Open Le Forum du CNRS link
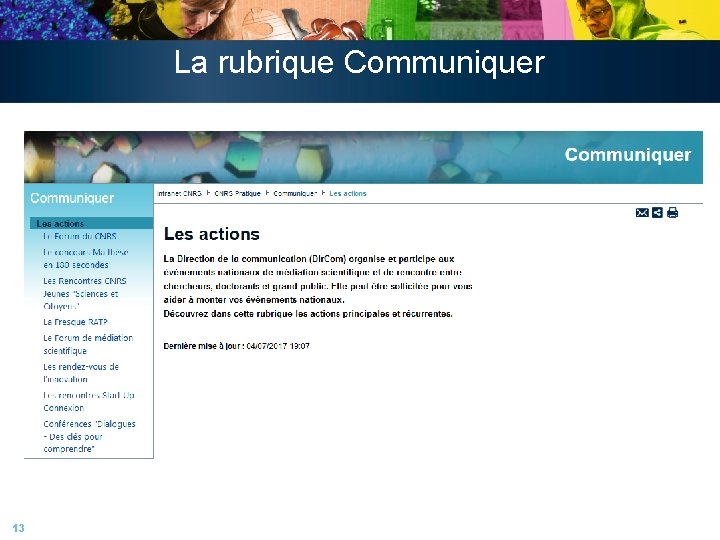Viewport: 720px width, 540px height. coord(80,236)
